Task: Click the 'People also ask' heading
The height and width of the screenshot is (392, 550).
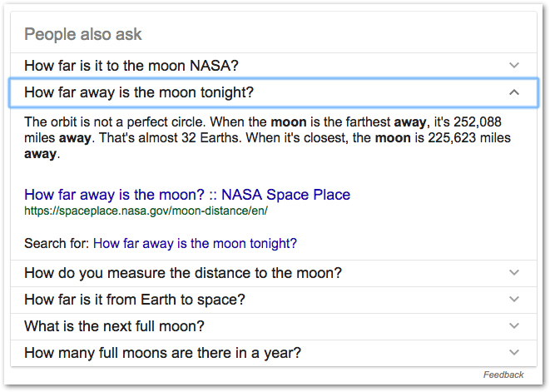Action: pos(83,34)
